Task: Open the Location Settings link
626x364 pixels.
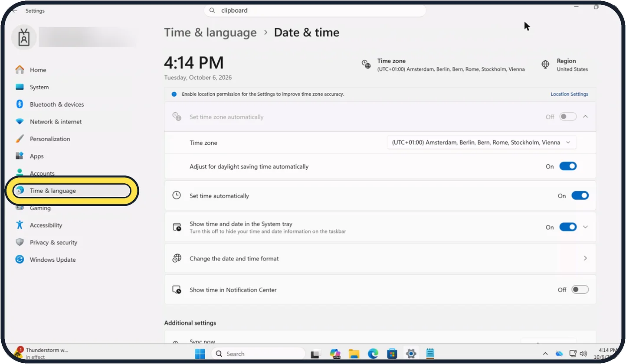Action: 569,94
